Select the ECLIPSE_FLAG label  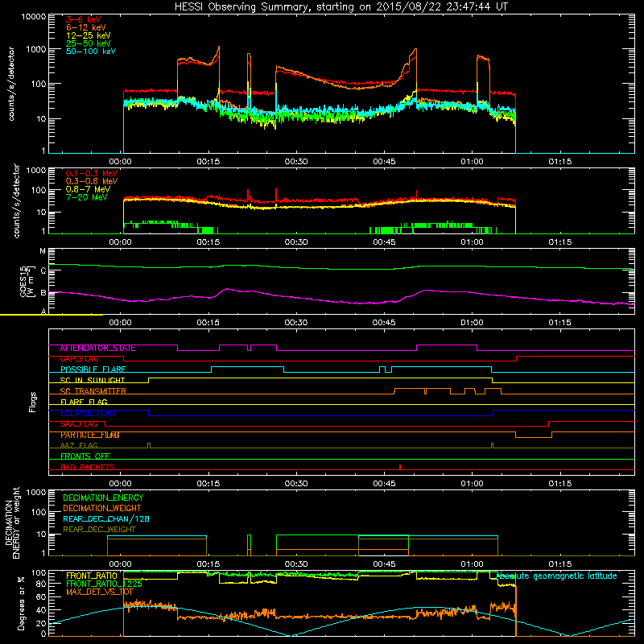click(88, 413)
